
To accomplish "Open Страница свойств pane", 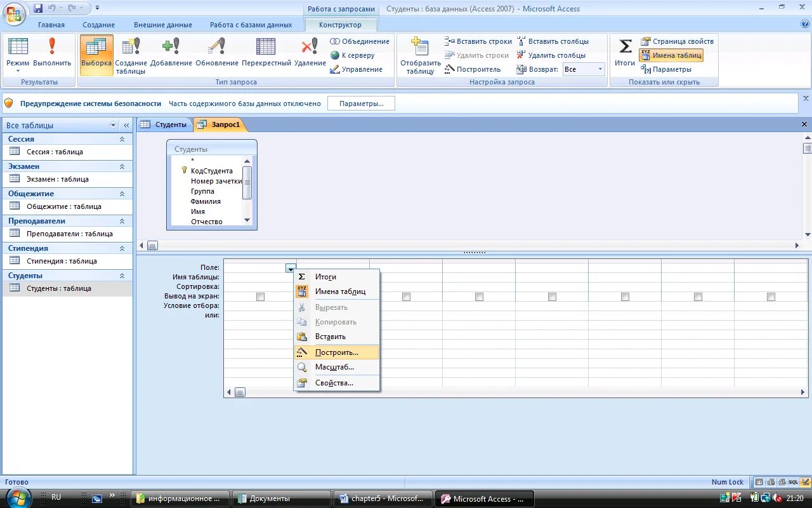I will (677, 41).
